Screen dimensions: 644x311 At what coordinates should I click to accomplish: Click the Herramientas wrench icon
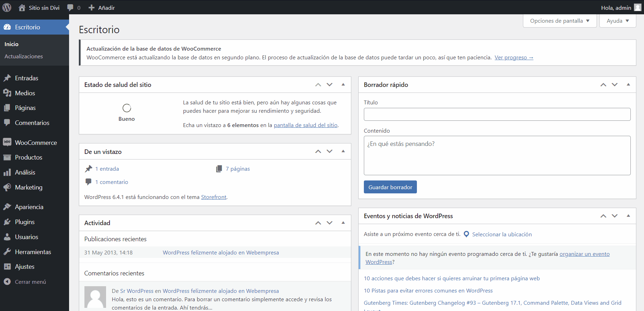pyautogui.click(x=7, y=252)
